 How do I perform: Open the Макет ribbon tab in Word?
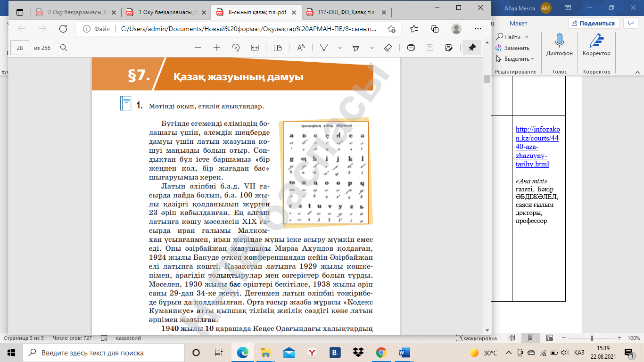click(518, 23)
